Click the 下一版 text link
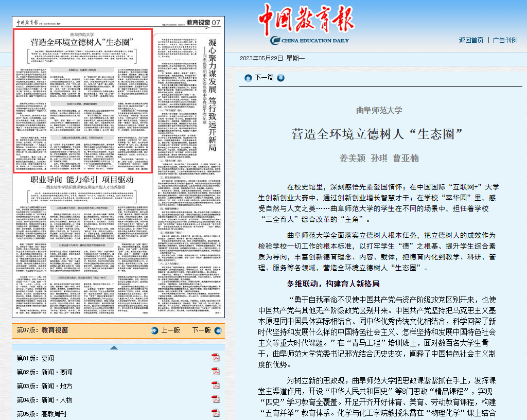527x420 pixels. pyautogui.click(x=201, y=330)
